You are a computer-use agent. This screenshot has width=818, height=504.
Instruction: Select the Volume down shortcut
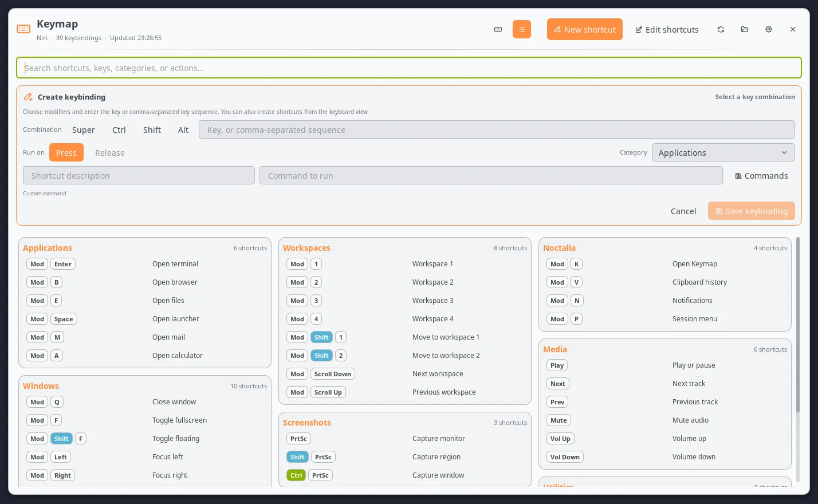665,457
